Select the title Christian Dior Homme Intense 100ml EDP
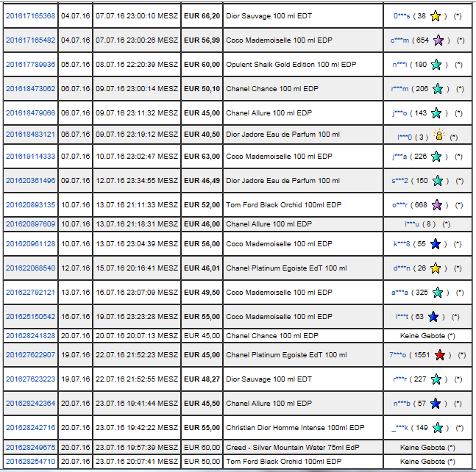 (295, 427)
